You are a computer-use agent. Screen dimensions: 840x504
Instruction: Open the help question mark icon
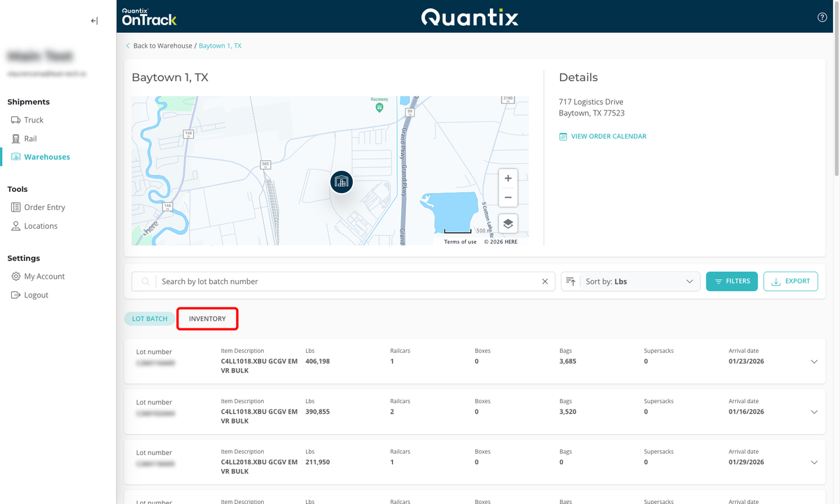click(x=822, y=17)
